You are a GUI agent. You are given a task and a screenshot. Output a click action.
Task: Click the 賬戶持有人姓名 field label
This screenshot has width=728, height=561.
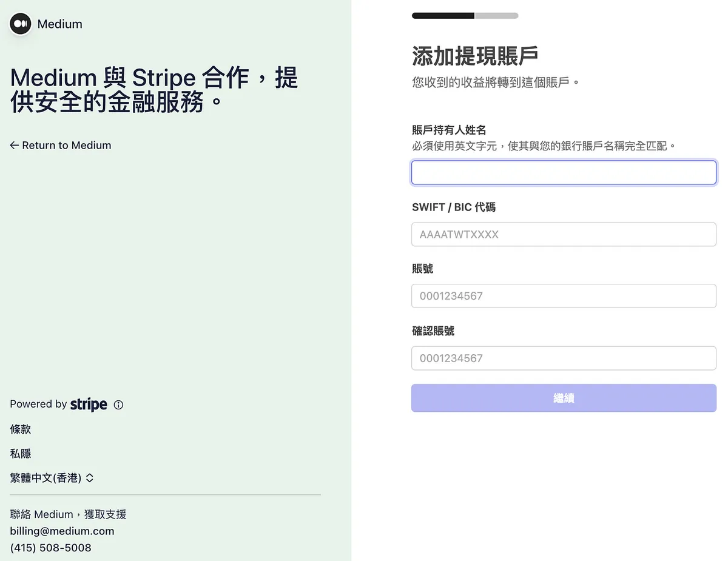pyautogui.click(x=449, y=130)
